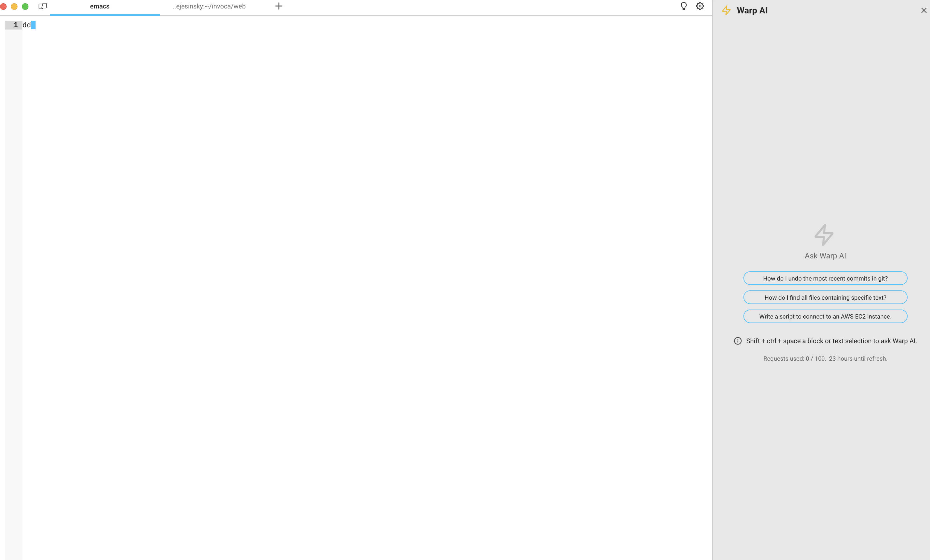The width and height of the screenshot is (930, 560).
Task: Choose the AWS EC2 script suggestion
Action: 825,316
